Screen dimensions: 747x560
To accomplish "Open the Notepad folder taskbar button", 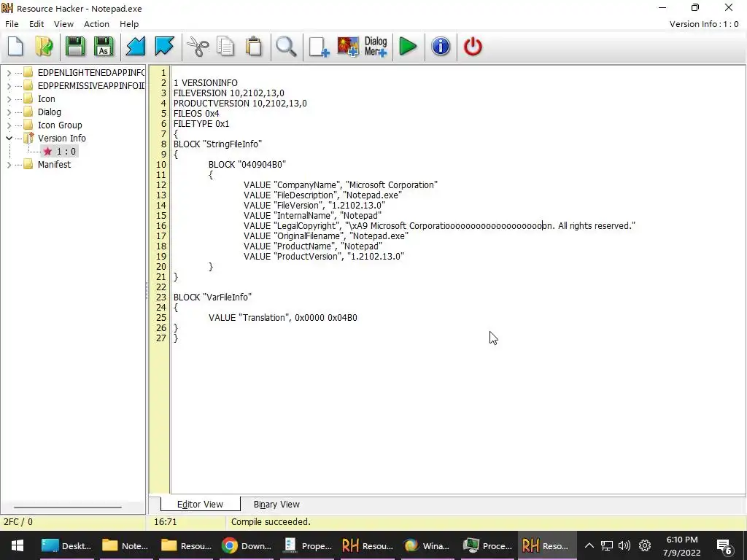I will [x=127, y=545].
